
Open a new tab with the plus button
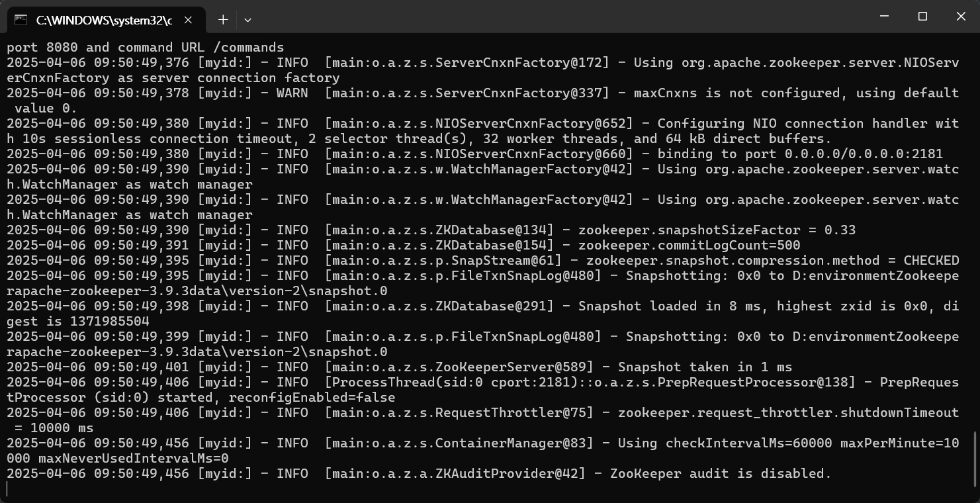[223, 20]
